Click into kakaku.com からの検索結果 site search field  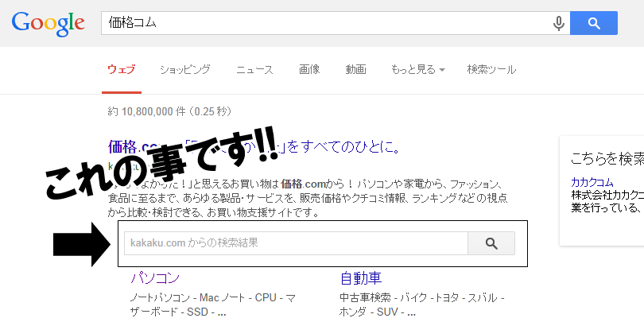[296, 243]
